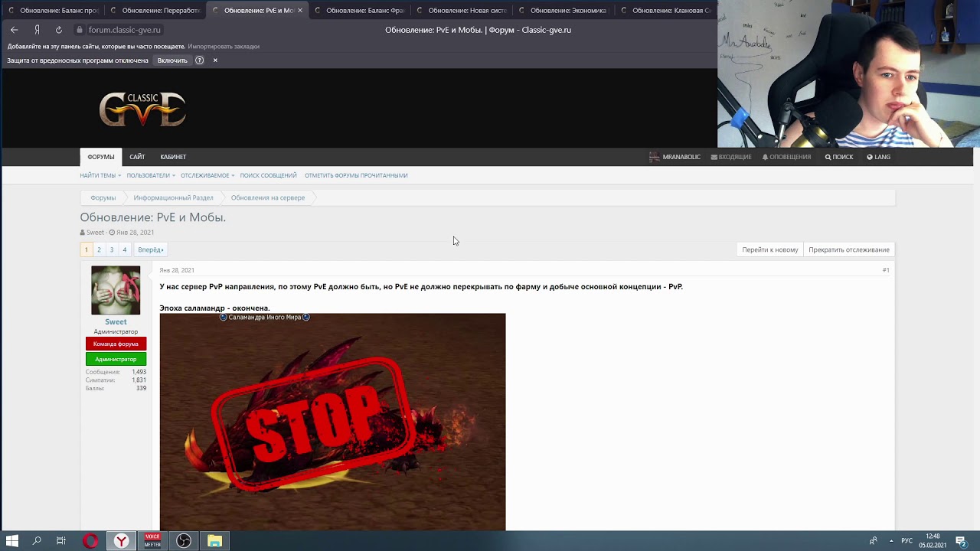The width and height of the screenshot is (980, 551).
Task: Open the post permalink #1
Action: point(886,270)
